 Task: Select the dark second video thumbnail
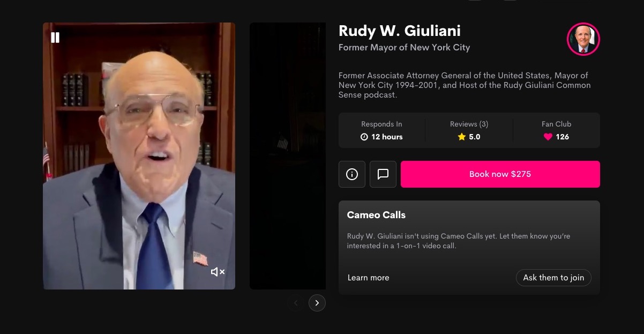point(288,156)
